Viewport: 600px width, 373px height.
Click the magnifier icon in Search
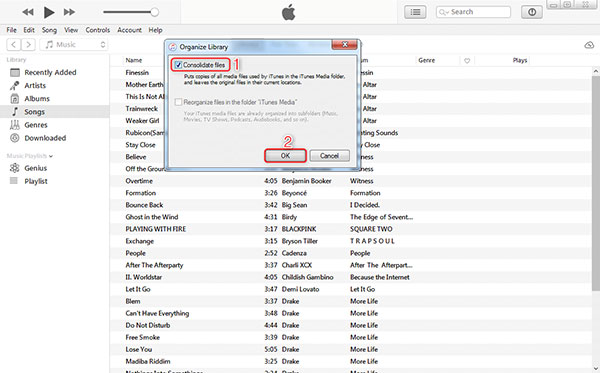point(443,12)
